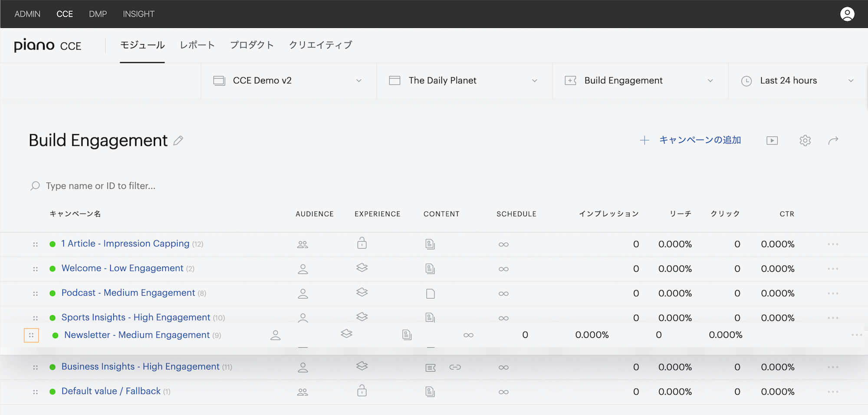Expand The Daily Planet site dropdown
Viewport: 868px width, 415px height.
pos(464,81)
